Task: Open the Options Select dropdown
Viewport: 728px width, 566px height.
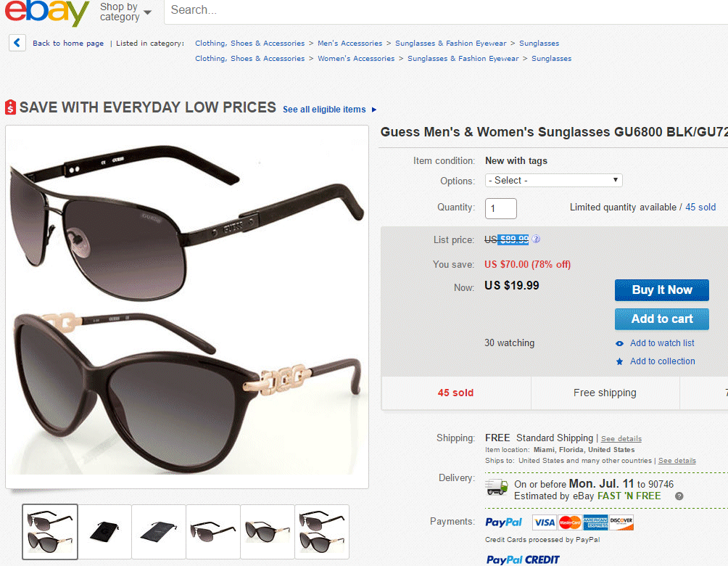Action: click(553, 180)
